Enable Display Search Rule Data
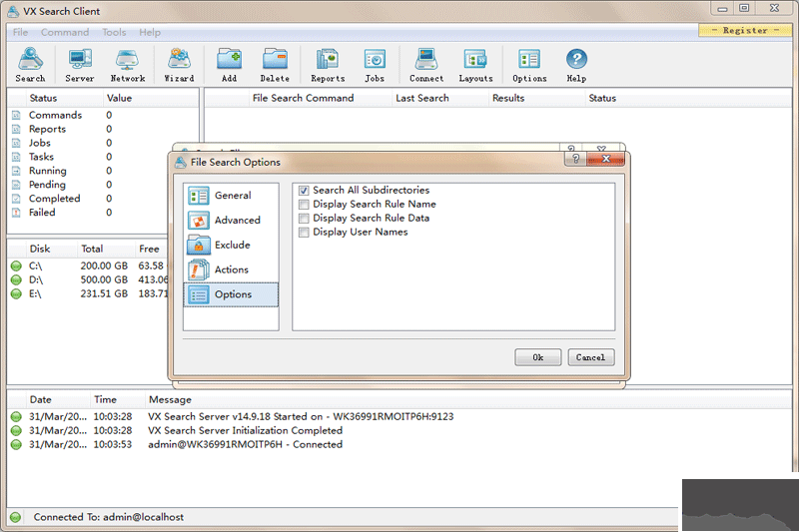 click(x=304, y=218)
